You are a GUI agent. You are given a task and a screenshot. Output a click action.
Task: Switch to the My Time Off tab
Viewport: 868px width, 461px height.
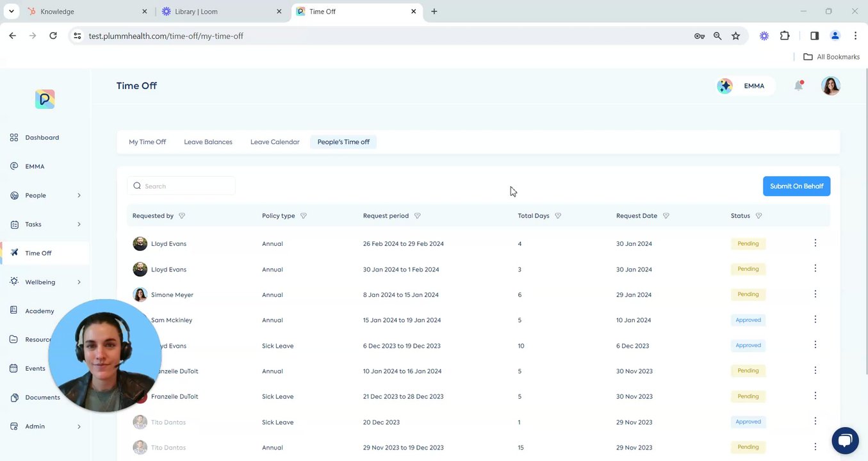pyautogui.click(x=147, y=142)
